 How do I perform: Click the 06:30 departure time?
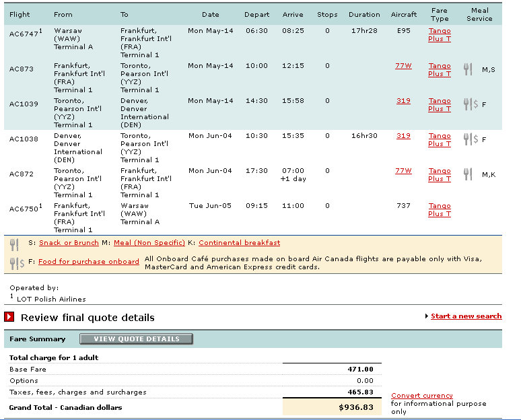(256, 30)
